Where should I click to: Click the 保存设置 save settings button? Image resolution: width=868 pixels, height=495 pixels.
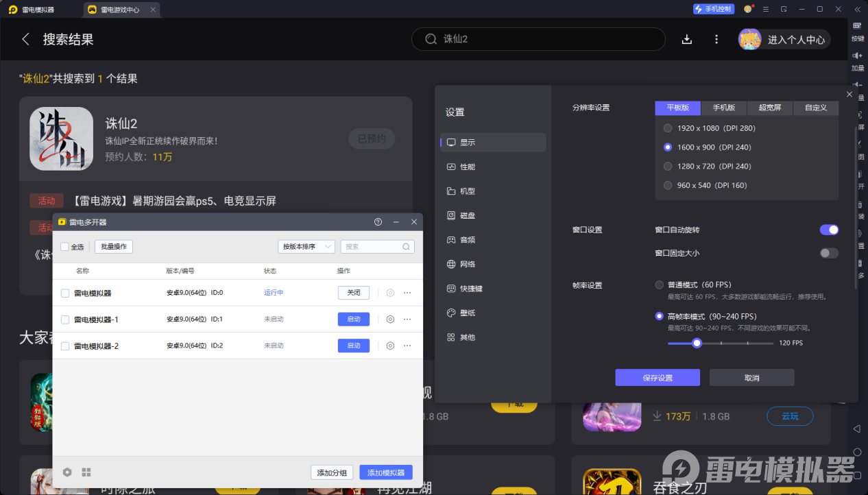[657, 377]
